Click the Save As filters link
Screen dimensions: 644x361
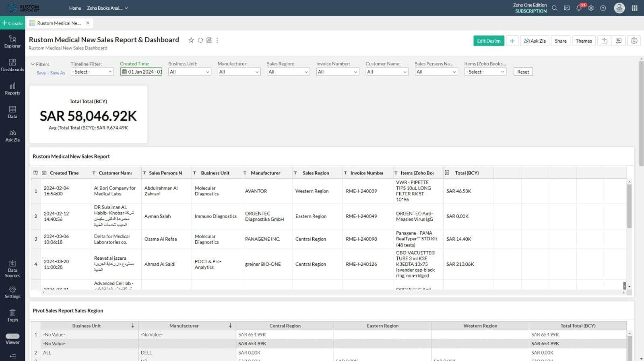pos(58,73)
